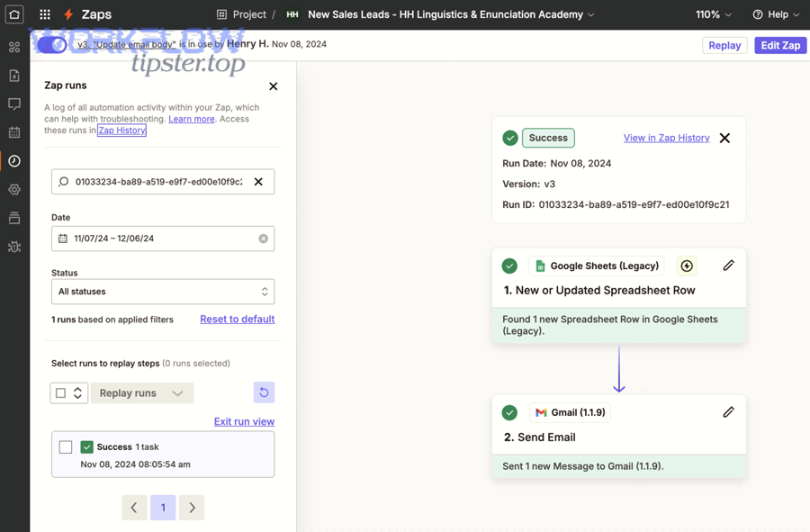Open the select-all options stepper arrows
Image resolution: width=810 pixels, height=532 pixels.
(77, 393)
